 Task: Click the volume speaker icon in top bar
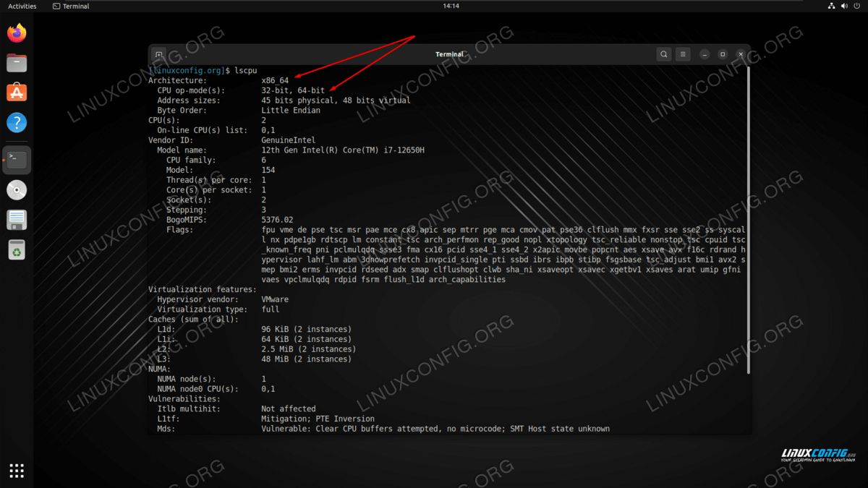[x=843, y=6]
